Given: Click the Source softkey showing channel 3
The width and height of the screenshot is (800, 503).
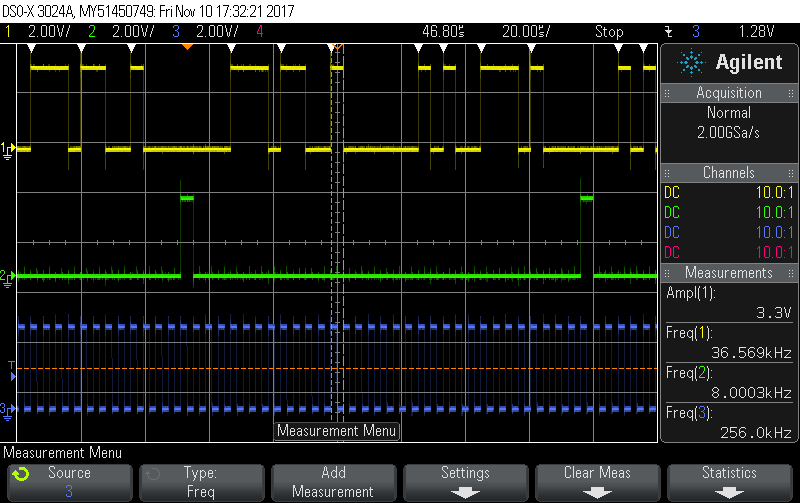Looking at the screenshot, I should pos(69,483).
